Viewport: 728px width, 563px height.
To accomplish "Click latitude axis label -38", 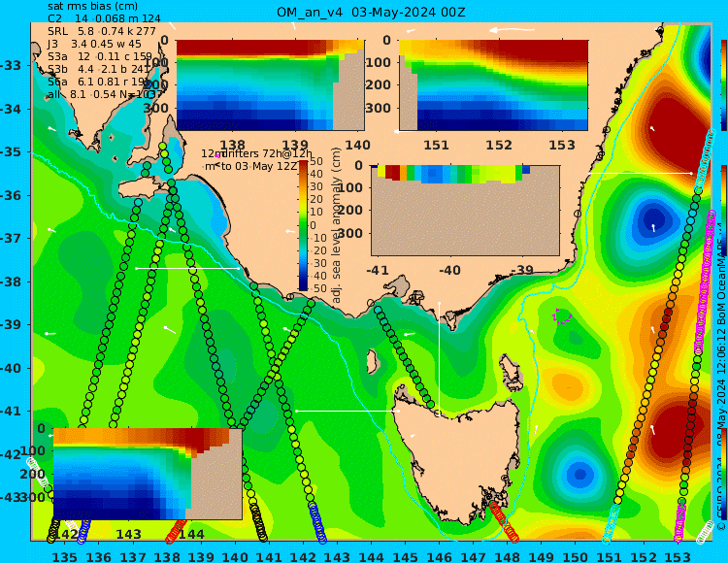I will (11, 281).
